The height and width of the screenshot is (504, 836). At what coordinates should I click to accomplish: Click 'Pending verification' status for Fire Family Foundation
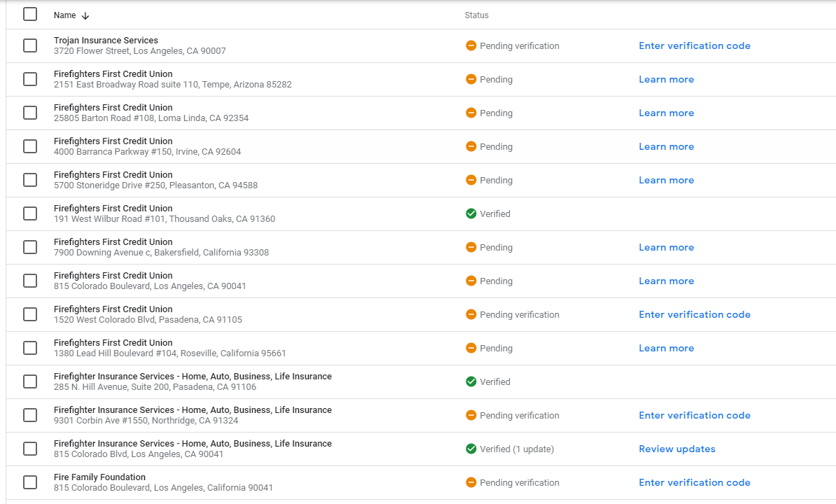pos(520,483)
